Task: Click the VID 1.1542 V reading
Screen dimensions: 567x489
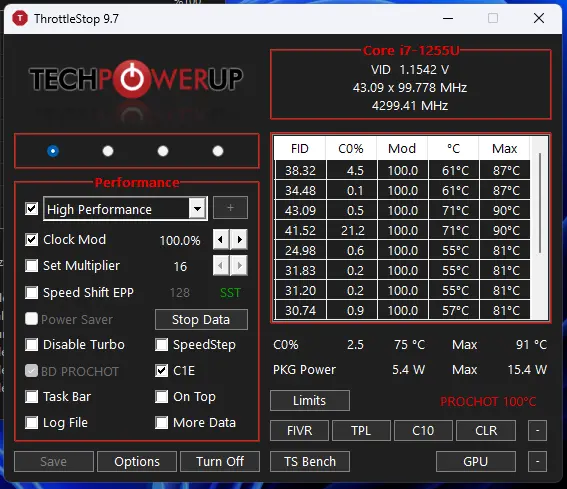Action: (x=410, y=69)
